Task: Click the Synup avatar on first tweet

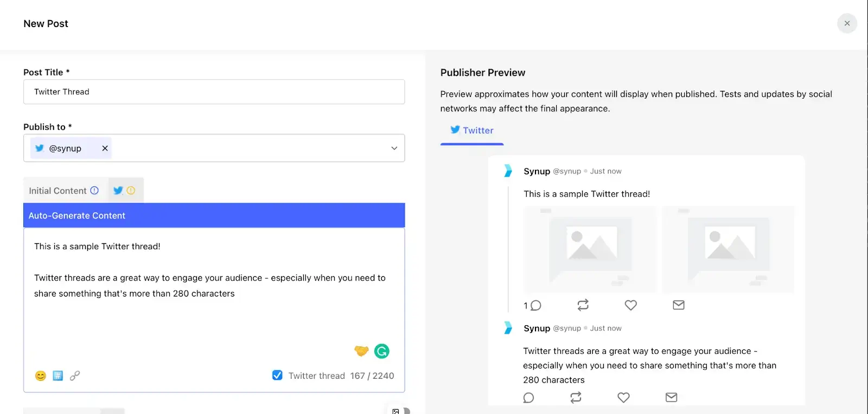Action: (508, 171)
